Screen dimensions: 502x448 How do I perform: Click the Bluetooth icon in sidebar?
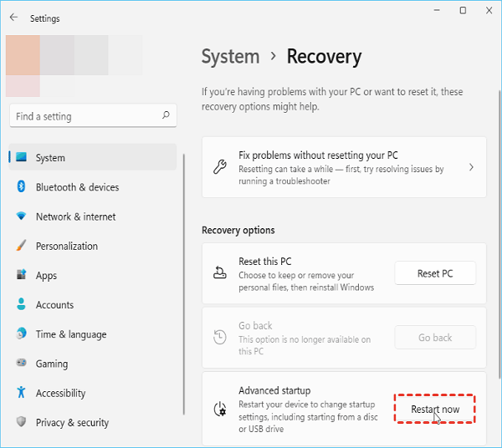click(x=21, y=186)
